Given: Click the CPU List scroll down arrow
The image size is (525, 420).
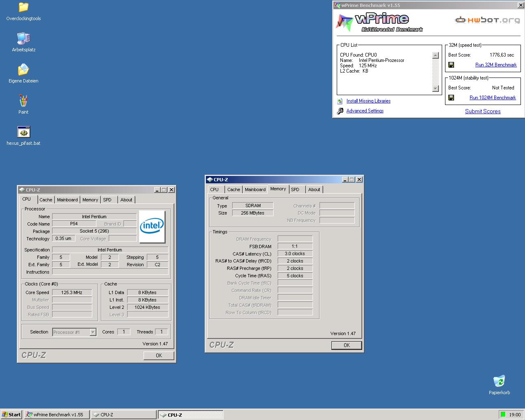Looking at the screenshot, I should point(436,89).
